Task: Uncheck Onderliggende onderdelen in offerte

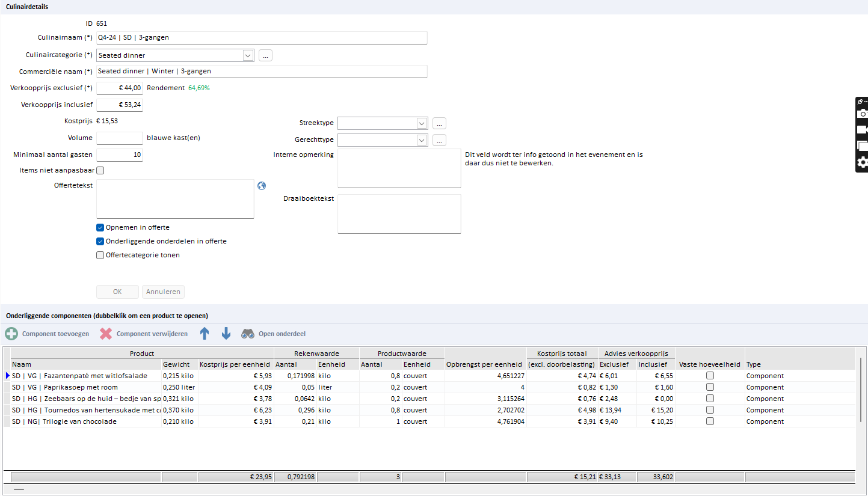Action: click(x=100, y=241)
